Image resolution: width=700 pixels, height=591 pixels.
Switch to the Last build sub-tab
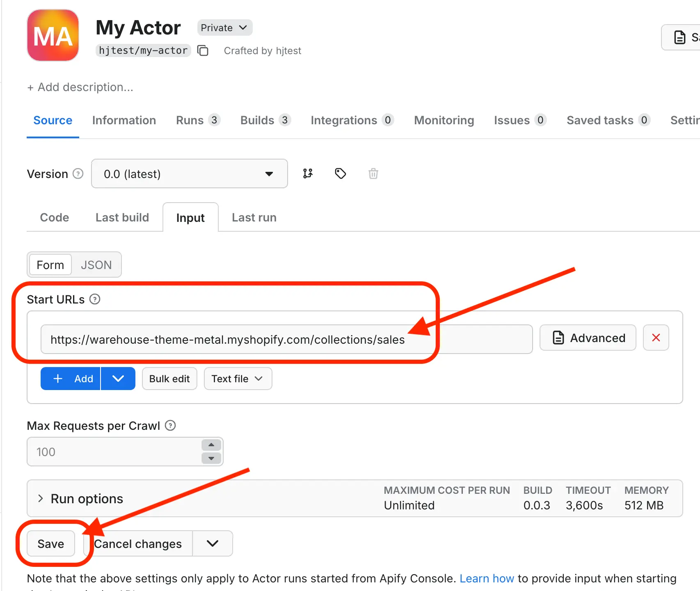point(122,217)
